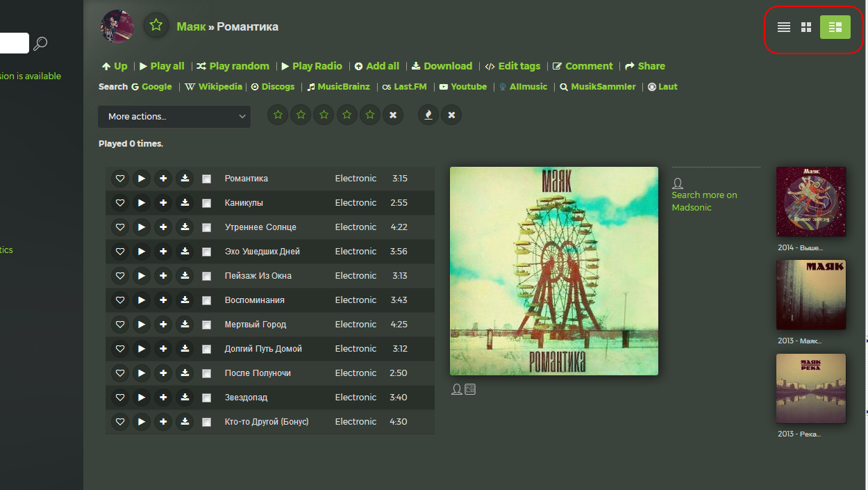Click Search more on Madsonic
868x490 pixels.
[704, 201]
